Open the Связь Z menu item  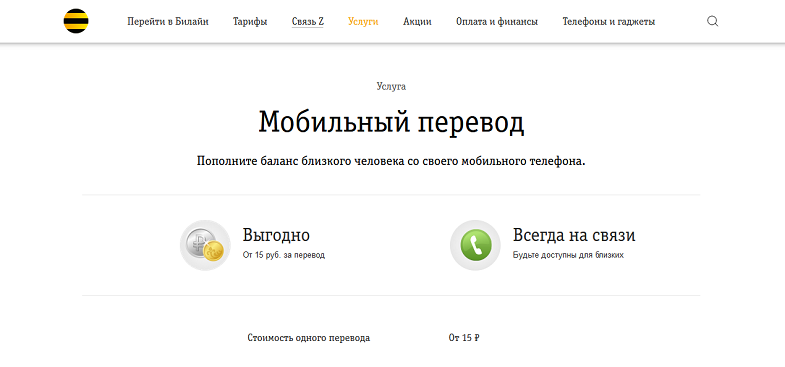(x=307, y=22)
